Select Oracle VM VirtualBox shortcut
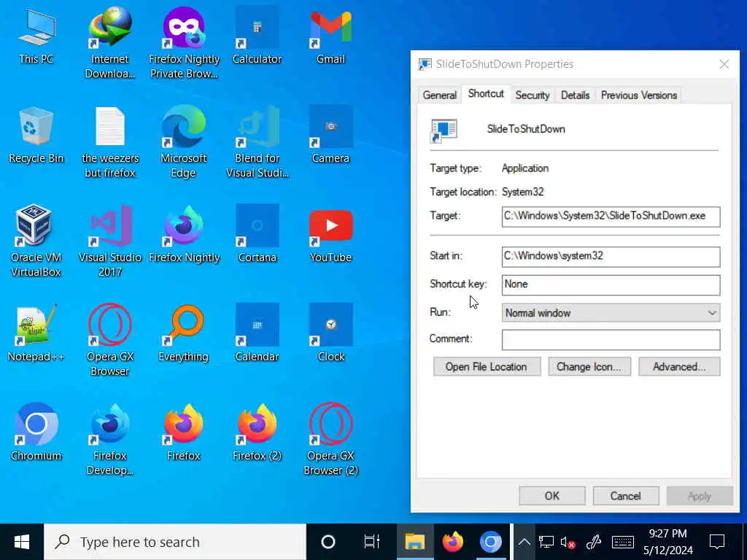The height and width of the screenshot is (560, 747). 36,241
